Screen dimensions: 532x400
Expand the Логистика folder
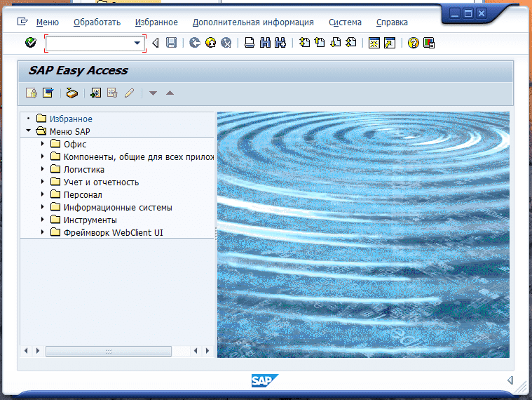(x=43, y=168)
